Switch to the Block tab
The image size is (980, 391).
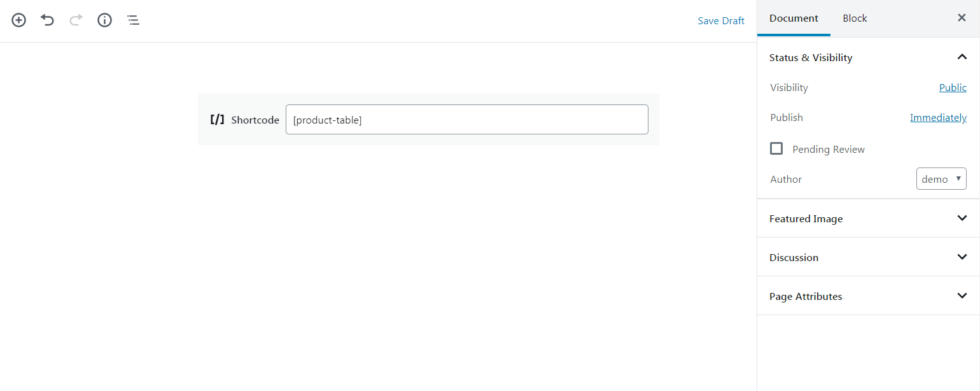coord(855,18)
